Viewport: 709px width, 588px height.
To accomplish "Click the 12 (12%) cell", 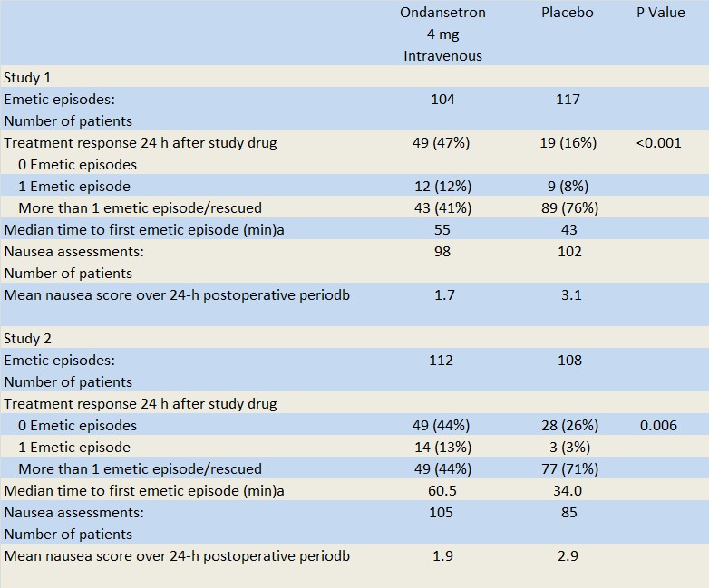I will coord(442,187).
